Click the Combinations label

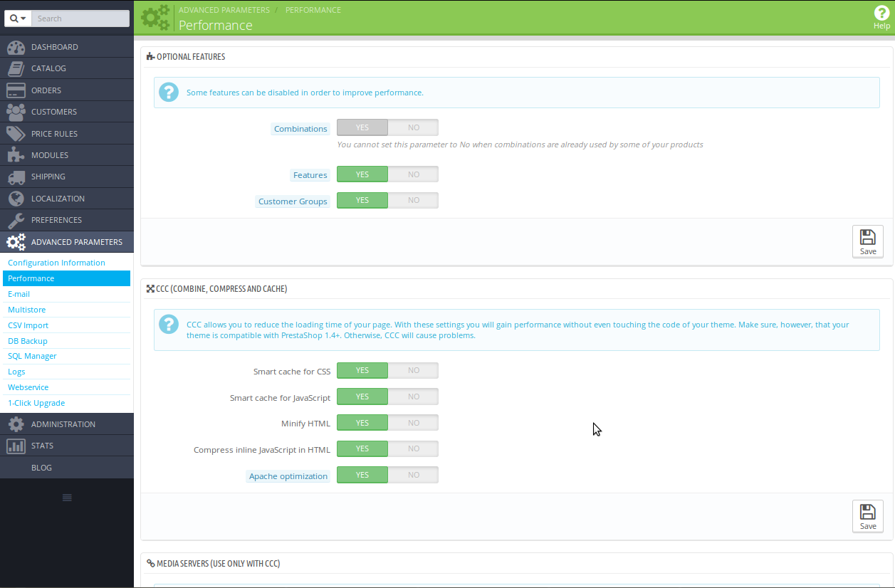coord(301,129)
